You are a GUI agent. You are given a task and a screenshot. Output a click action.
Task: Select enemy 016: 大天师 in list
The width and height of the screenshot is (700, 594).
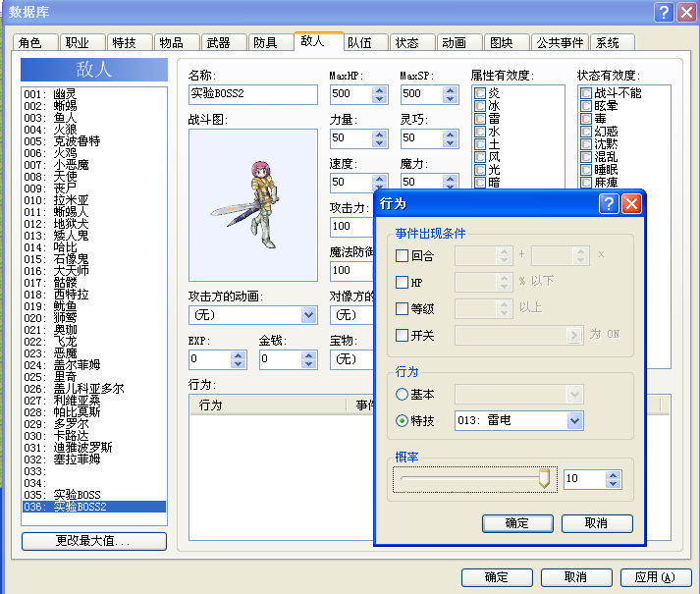point(93,271)
